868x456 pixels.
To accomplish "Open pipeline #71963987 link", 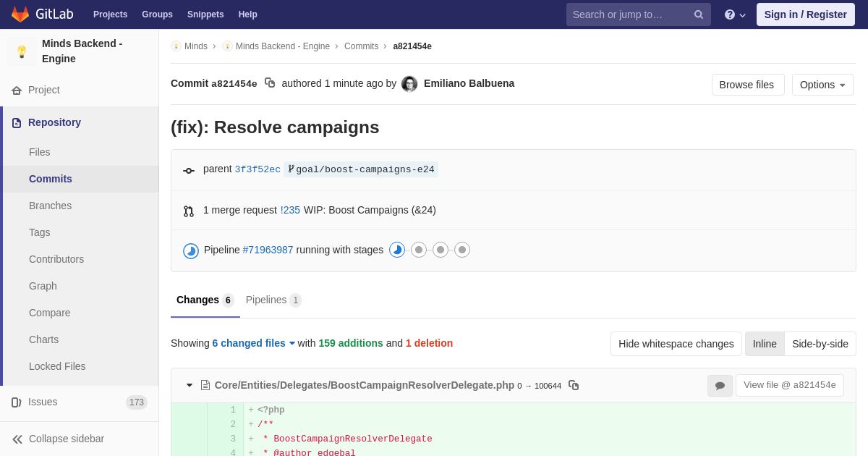I will (268, 250).
